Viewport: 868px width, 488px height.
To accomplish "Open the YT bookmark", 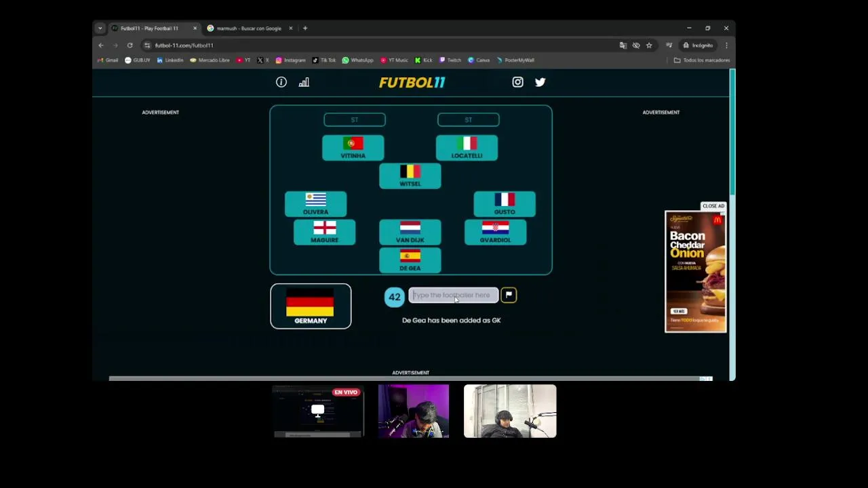I will 243,60.
